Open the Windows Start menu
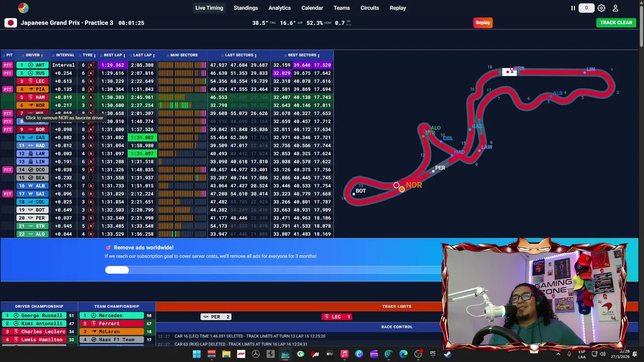This screenshot has height=362, width=644. click(x=197, y=354)
